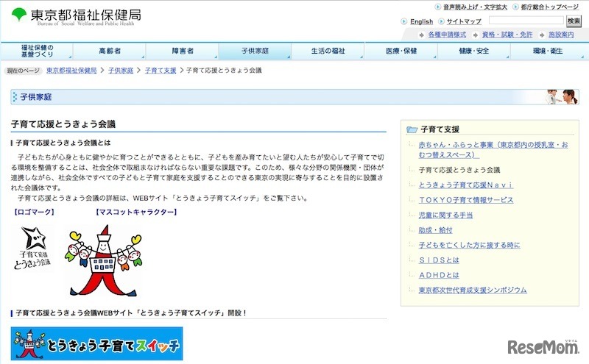Select the 障害者 nav tab
The width and height of the screenshot is (589, 364).
pos(182,51)
